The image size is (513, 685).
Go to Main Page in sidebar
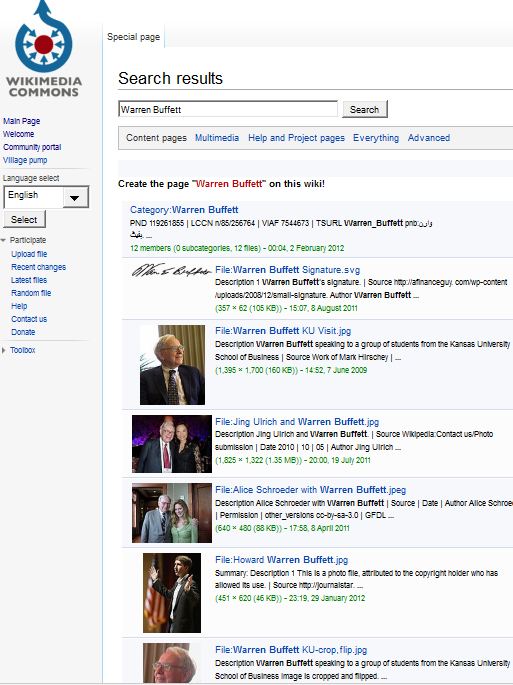(x=21, y=121)
